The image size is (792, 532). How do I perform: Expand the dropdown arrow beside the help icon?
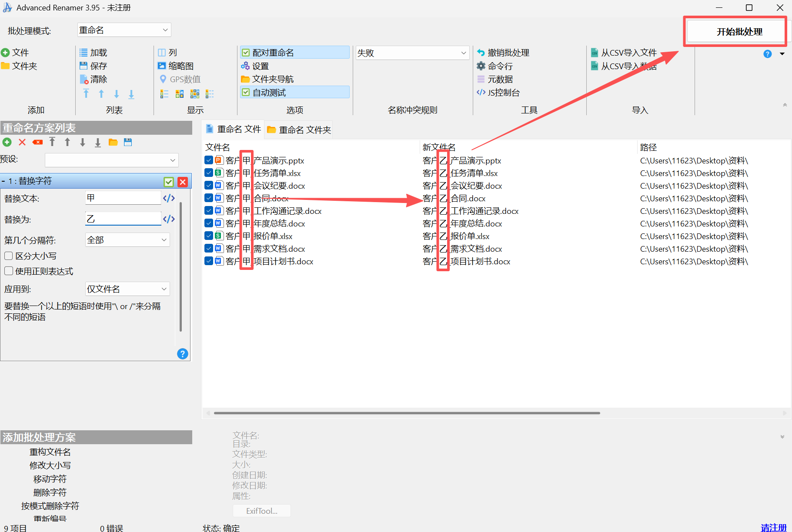(x=782, y=54)
